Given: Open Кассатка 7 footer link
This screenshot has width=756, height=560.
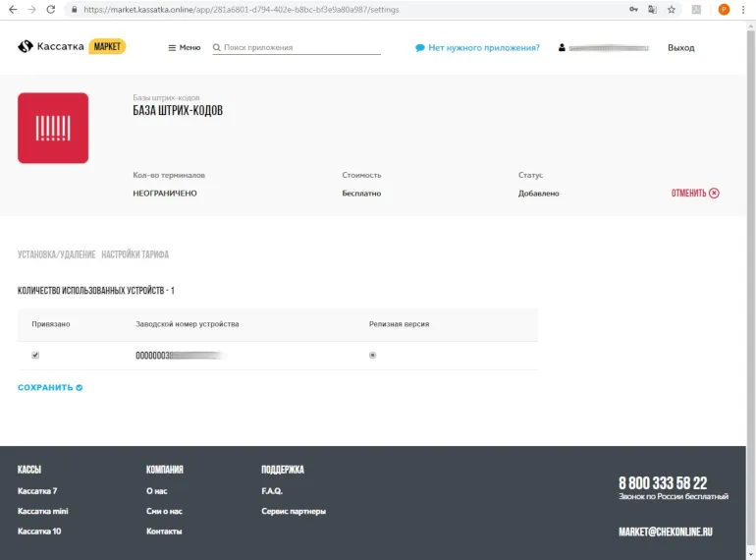Looking at the screenshot, I should [x=37, y=491].
